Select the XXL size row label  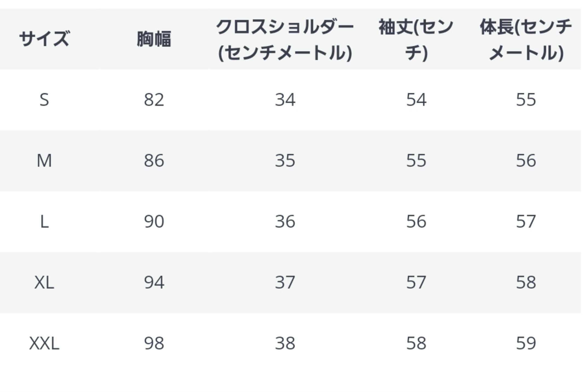click(x=44, y=343)
